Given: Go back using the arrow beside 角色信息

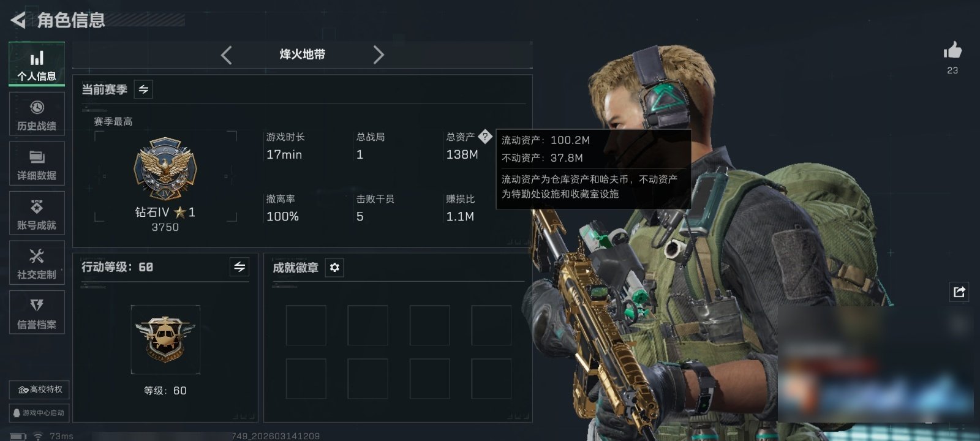Looking at the screenshot, I should tap(18, 20).
